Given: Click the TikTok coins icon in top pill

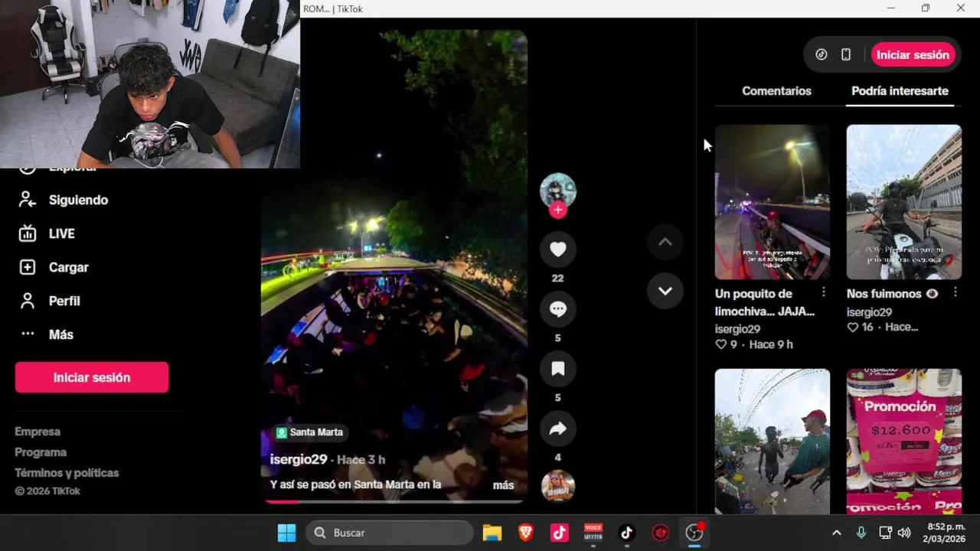Looking at the screenshot, I should (x=822, y=54).
